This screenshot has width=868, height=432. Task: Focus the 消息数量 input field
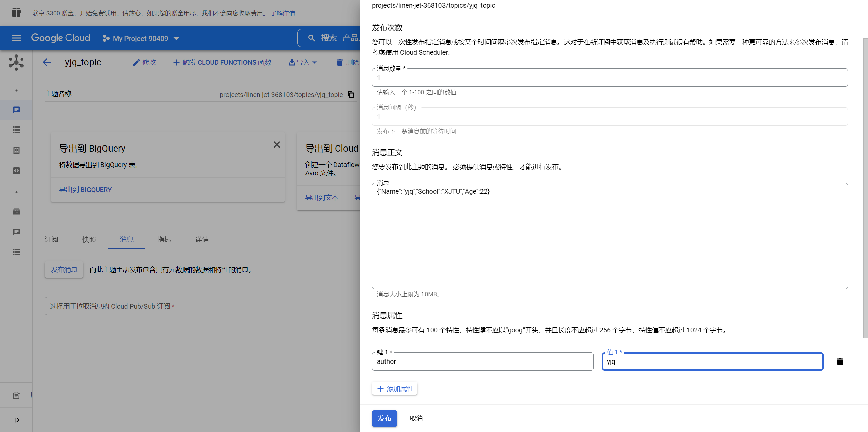coord(609,78)
